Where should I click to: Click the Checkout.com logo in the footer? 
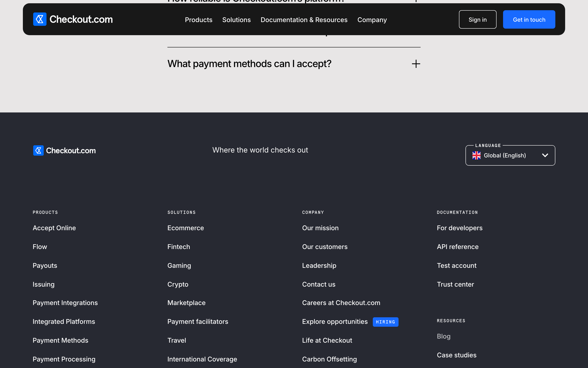point(64,150)
